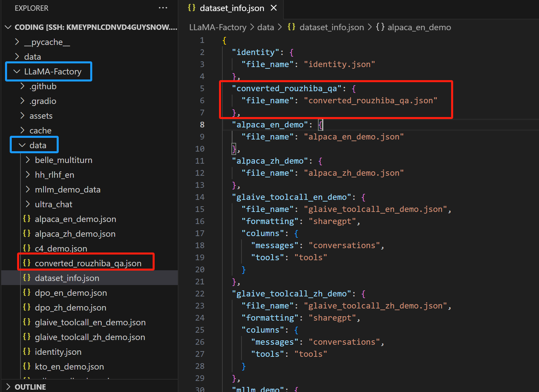Viewport: 539px width, 392px height.
Task: Click the "alpaca_en_demo" key on line 8
Action: [270, 125]
